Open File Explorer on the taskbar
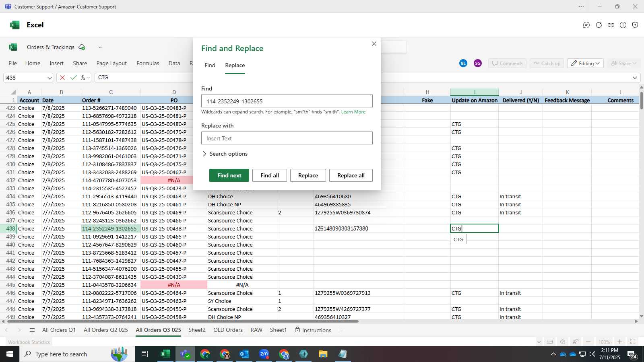The height and width of the screenshot is (362, 644). click(323, 354)
